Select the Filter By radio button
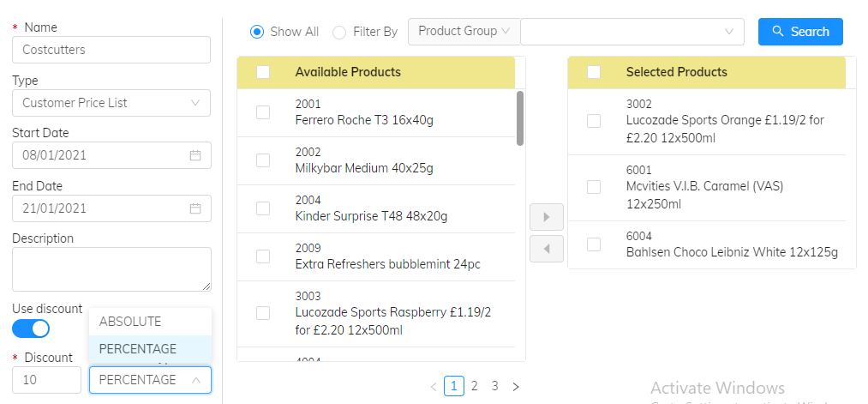Image resolution: width=868 pixels, height=404 pixels. (x=339, y=33)
